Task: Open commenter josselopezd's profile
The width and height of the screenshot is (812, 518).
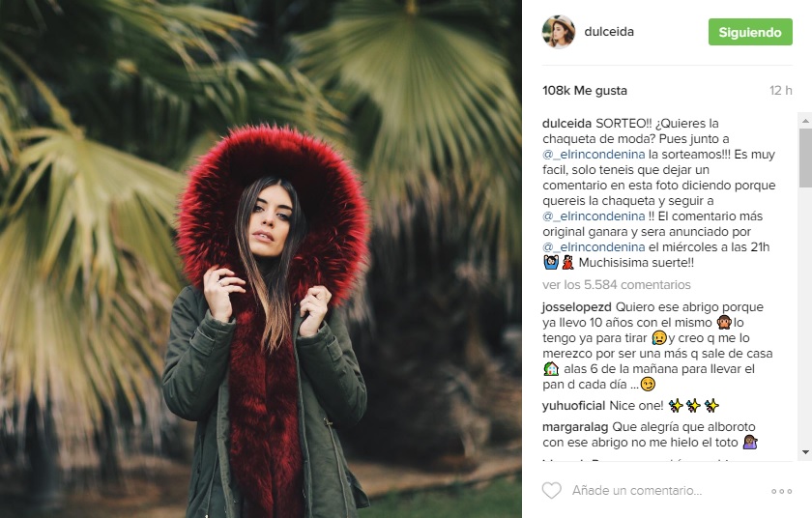Action: 577,307
